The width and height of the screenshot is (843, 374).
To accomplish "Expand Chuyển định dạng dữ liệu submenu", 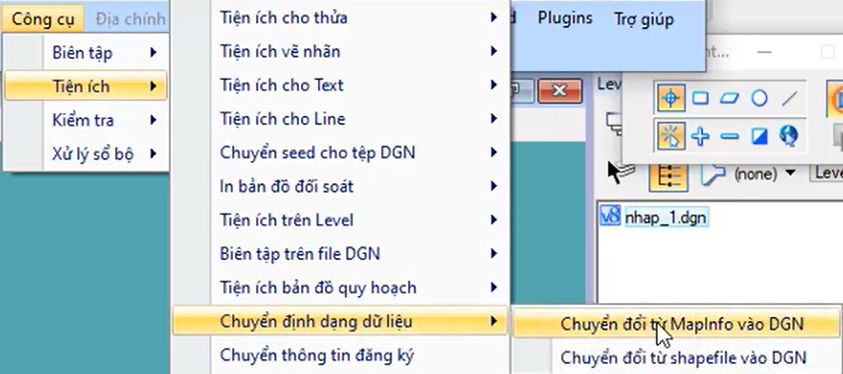I will pos(340,321).
